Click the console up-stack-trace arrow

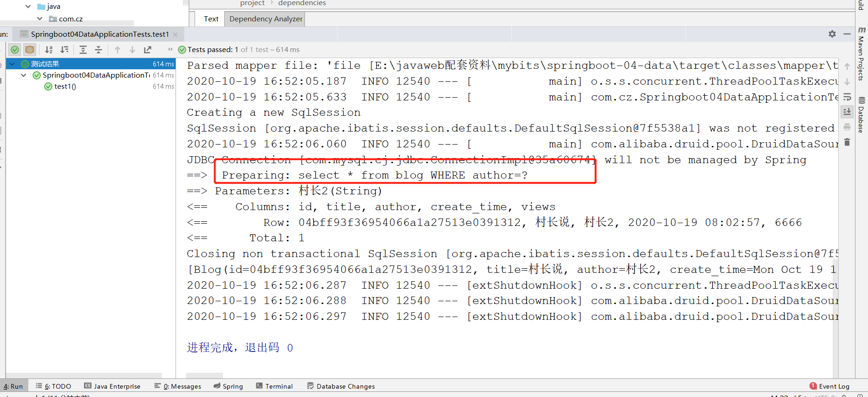847,66
